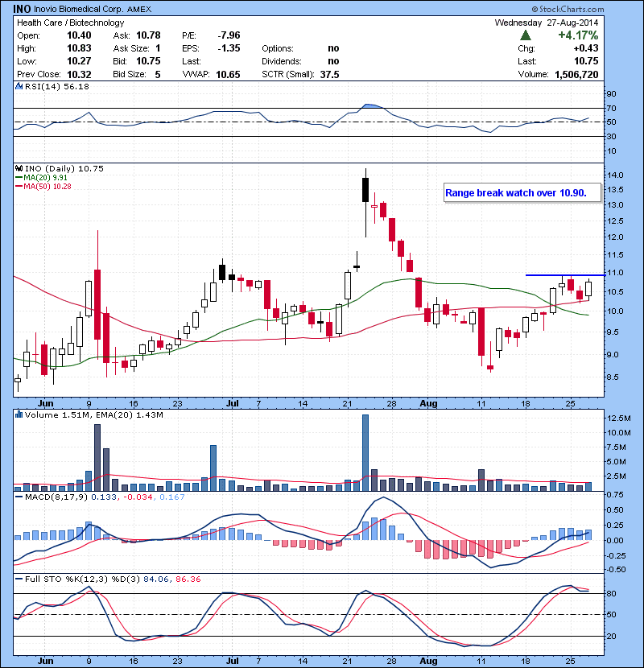Screen dimensions: 644x668
Task: Click the AMEX exchange label
Action: [x=139, y=9]
